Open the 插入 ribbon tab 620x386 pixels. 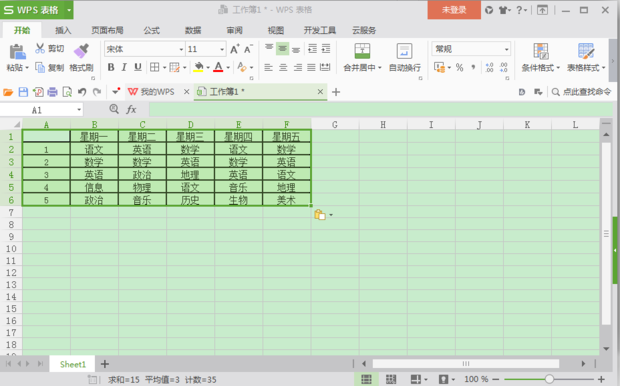point(63,30)
